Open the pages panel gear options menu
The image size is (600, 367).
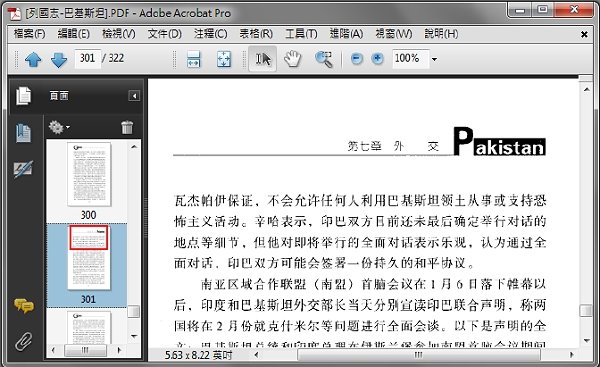59,127
